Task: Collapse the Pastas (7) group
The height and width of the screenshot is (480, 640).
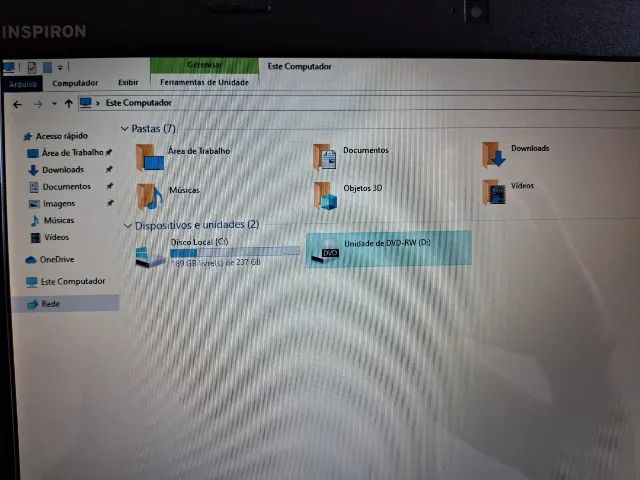Action: click(x=124, y=129)
